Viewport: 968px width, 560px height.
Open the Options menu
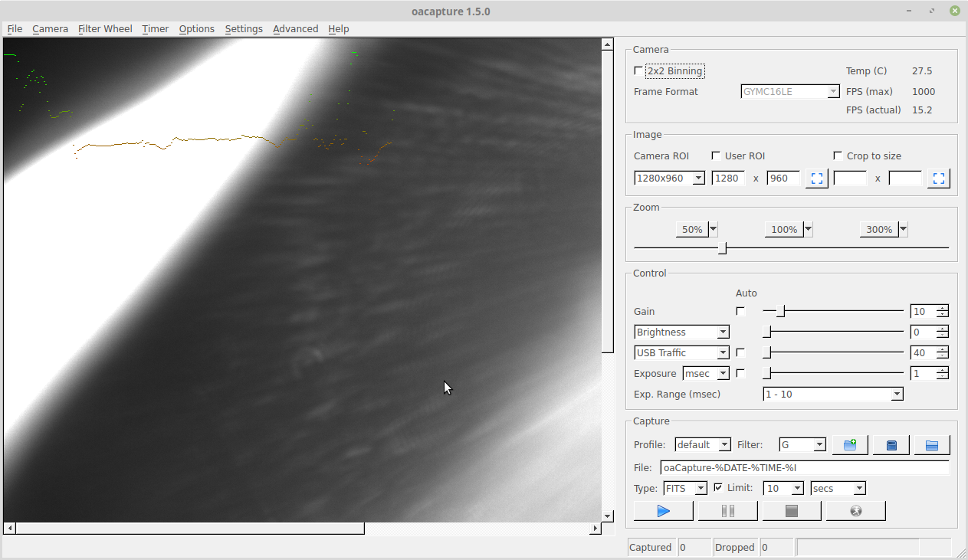tap(197, 28)
